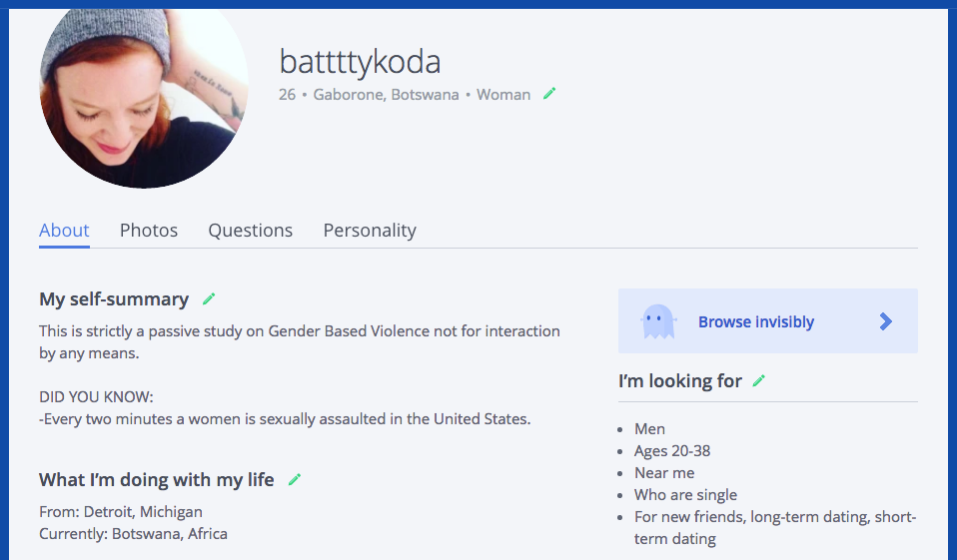Screen dimensions: 957x560
Task: Click What I'm doing with my life heading
Action: click(156, 479)
